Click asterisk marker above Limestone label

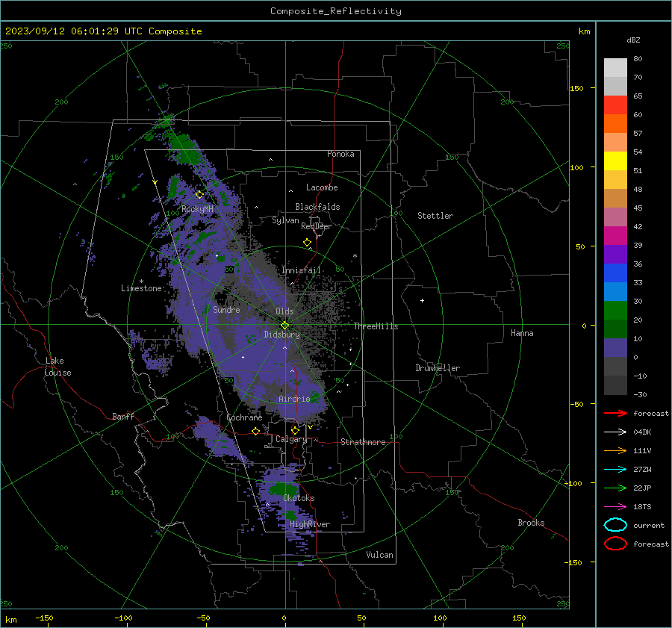(x=141, y=282)
